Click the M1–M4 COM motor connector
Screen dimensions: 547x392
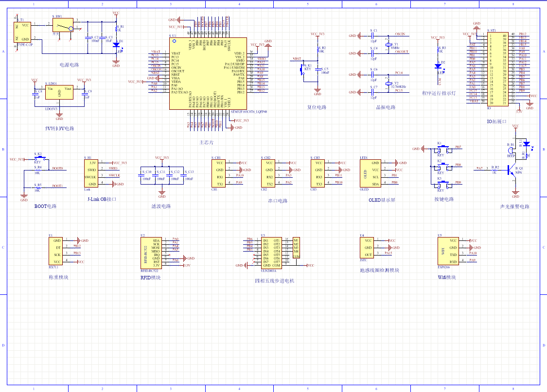(x=296, y=248)
